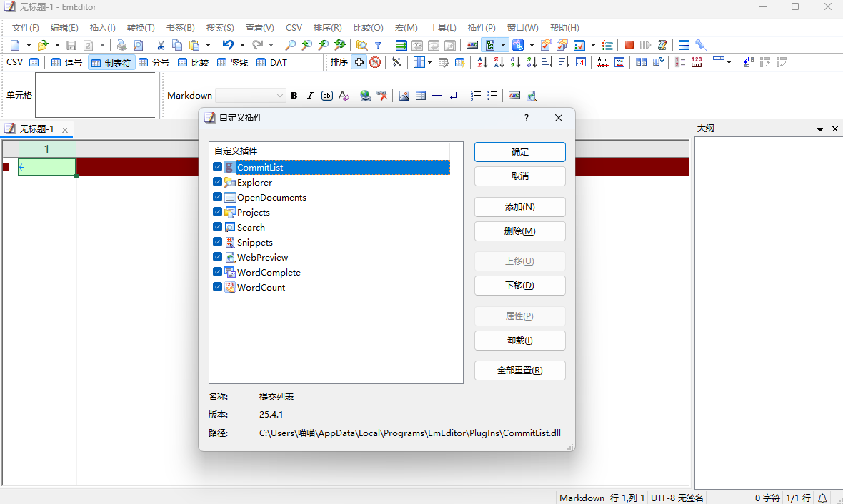Click the Filter funnel icon

(x=379, y=45)
